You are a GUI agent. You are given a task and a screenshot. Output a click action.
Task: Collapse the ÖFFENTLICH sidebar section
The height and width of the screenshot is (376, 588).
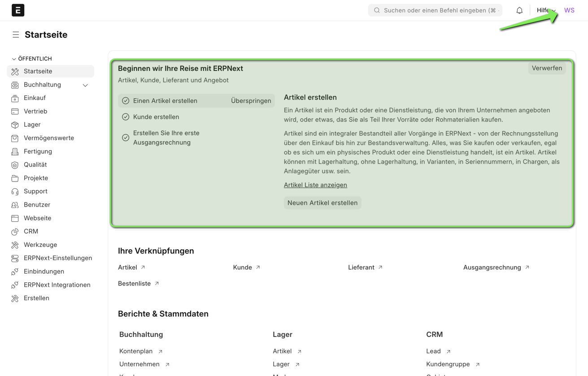14,59
